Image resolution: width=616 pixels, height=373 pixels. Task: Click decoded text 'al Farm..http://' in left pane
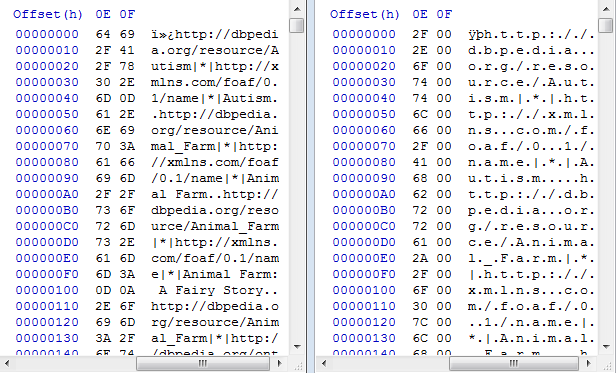(215, 194)
